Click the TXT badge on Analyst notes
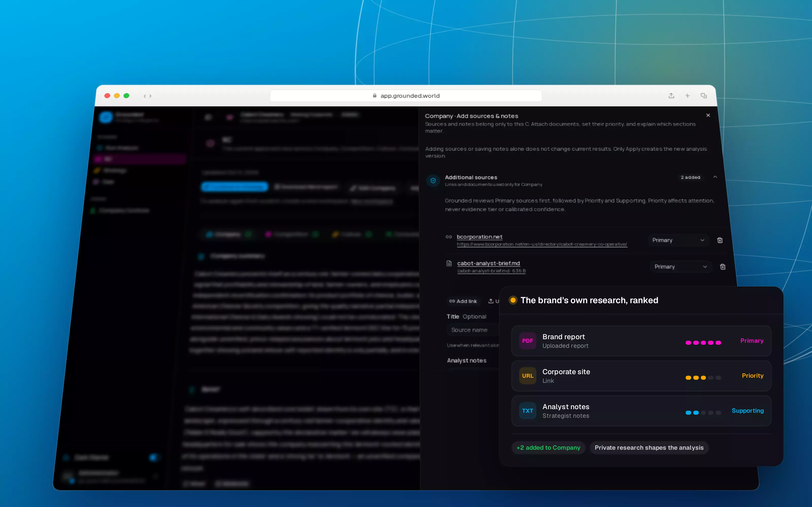Image resolution: width=812 pixels, height=507 pixels. [528, 411]
